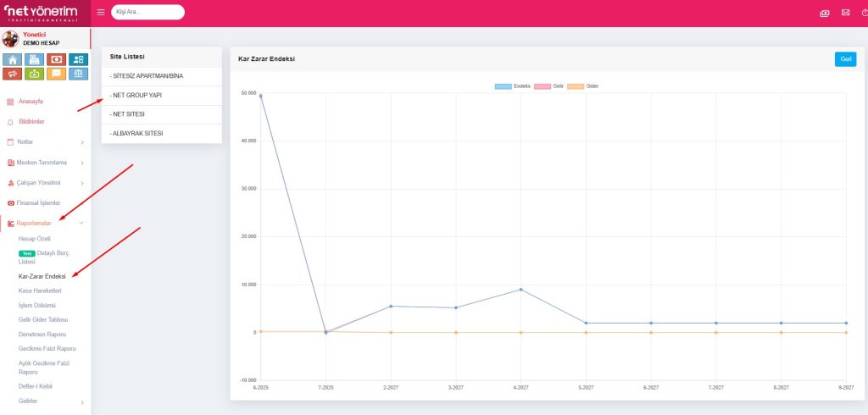Toggle the Endeks legend series

513,86
